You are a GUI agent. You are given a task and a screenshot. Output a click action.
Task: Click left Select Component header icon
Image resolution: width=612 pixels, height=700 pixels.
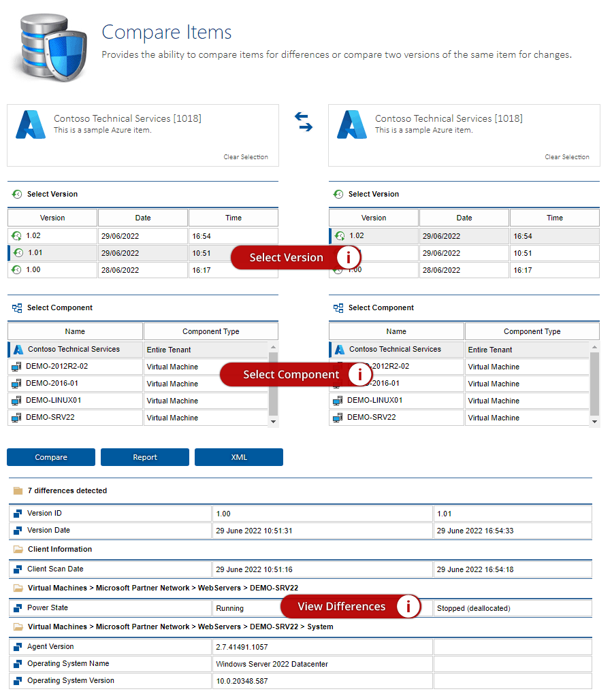pyautogui.click(x=17, y=308)
